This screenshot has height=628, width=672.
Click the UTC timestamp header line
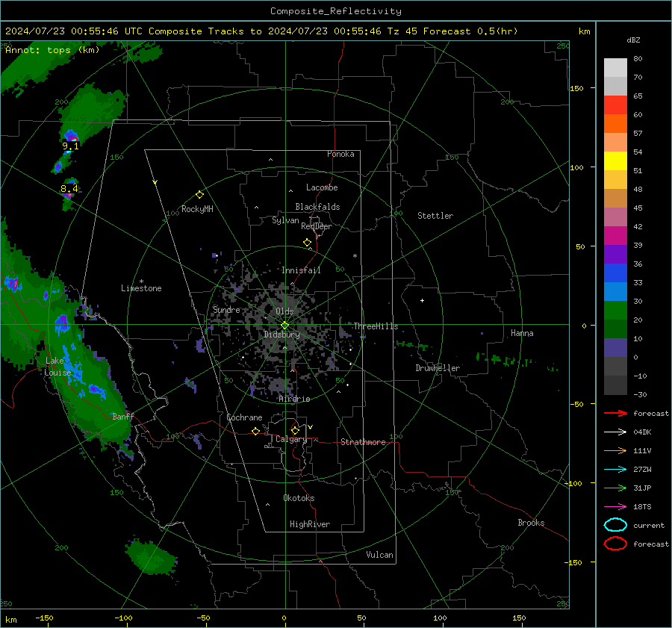click(261, 31)
